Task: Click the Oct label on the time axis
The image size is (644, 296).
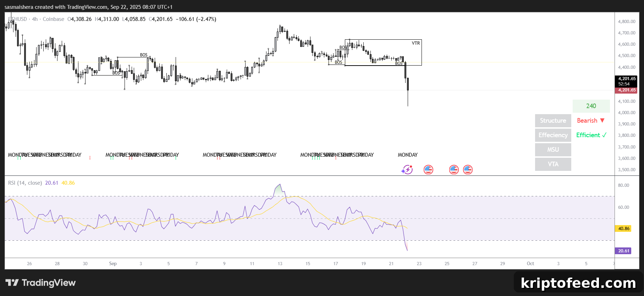Action: click(530, 263)
